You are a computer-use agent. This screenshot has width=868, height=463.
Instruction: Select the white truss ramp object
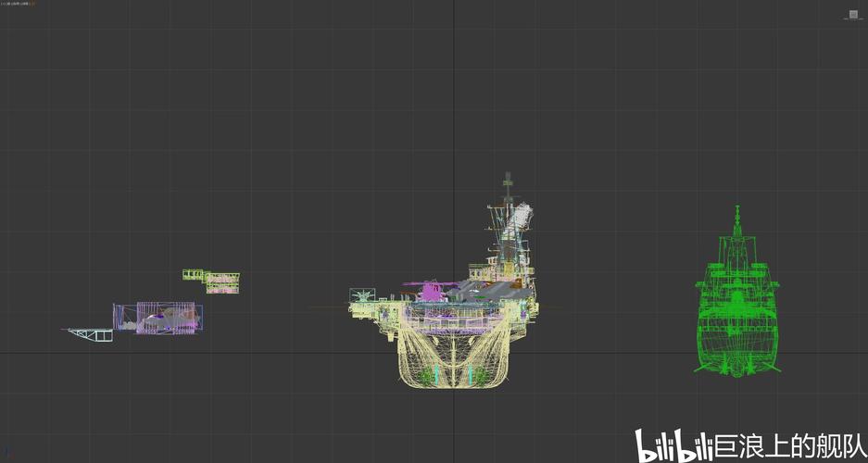[x=88, y=333]
